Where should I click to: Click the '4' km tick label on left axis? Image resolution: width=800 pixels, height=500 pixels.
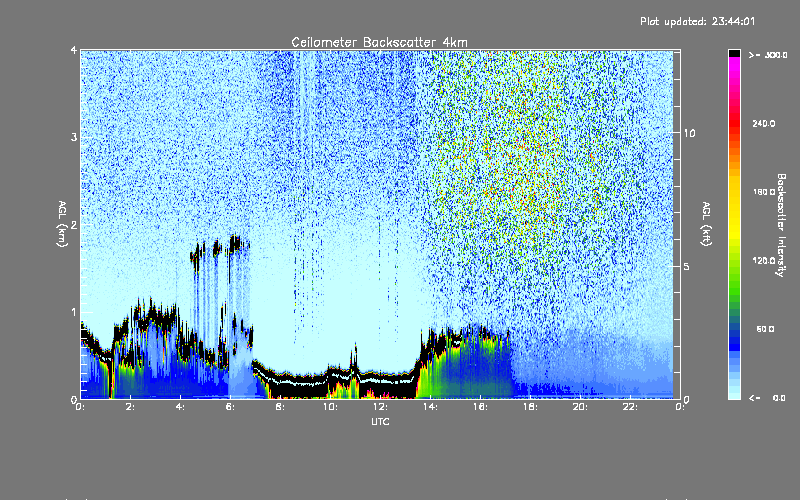pos(73,50)
